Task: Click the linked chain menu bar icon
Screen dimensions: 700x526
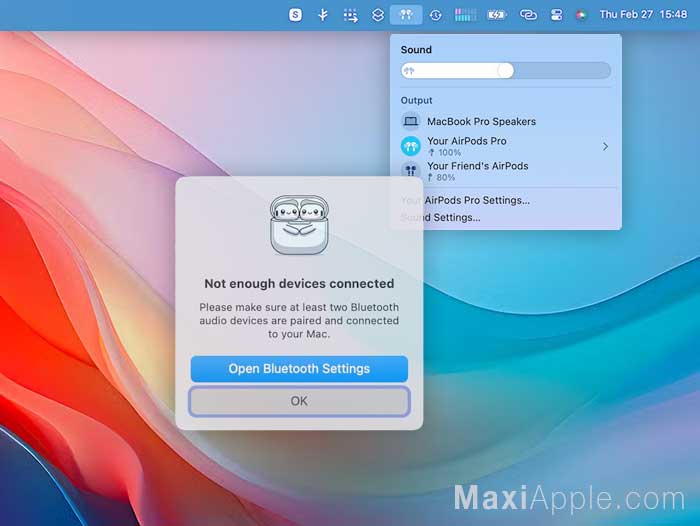Action: (528, 15)
